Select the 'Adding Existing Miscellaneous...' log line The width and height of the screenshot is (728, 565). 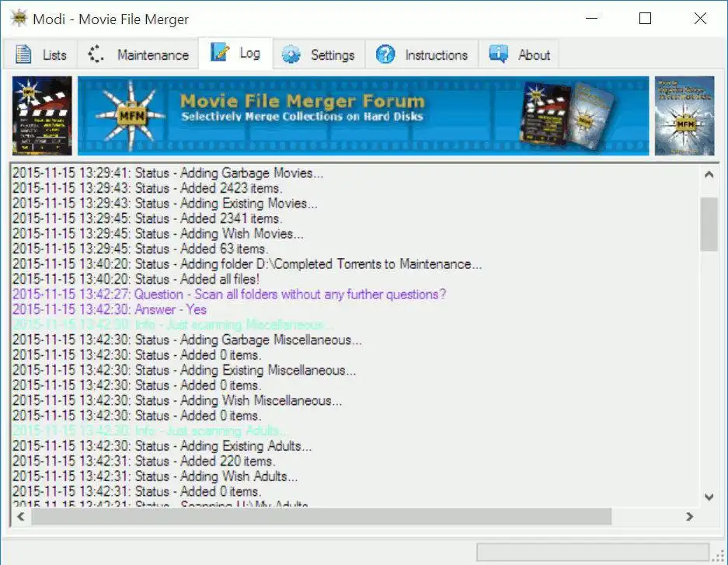tap(184, 370)
